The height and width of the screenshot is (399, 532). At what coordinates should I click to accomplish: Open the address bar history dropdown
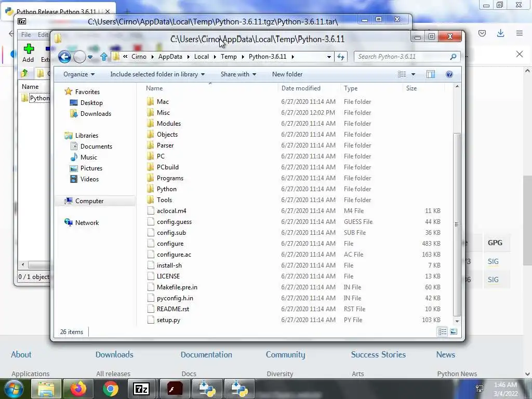coord(329,57)
